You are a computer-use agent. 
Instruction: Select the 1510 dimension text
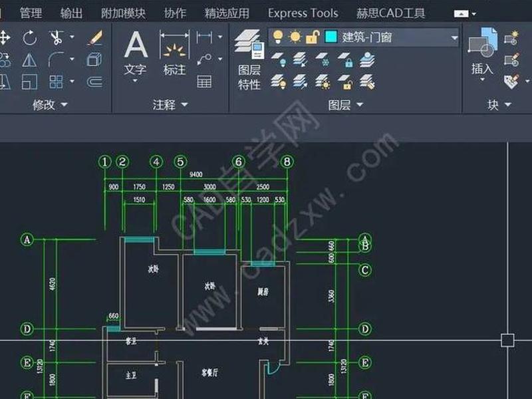(139, 199)
